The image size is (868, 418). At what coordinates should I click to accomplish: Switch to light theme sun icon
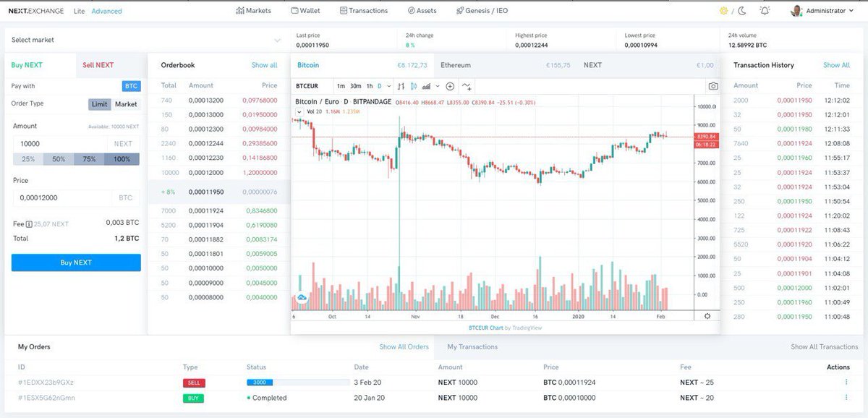(723, 11)
